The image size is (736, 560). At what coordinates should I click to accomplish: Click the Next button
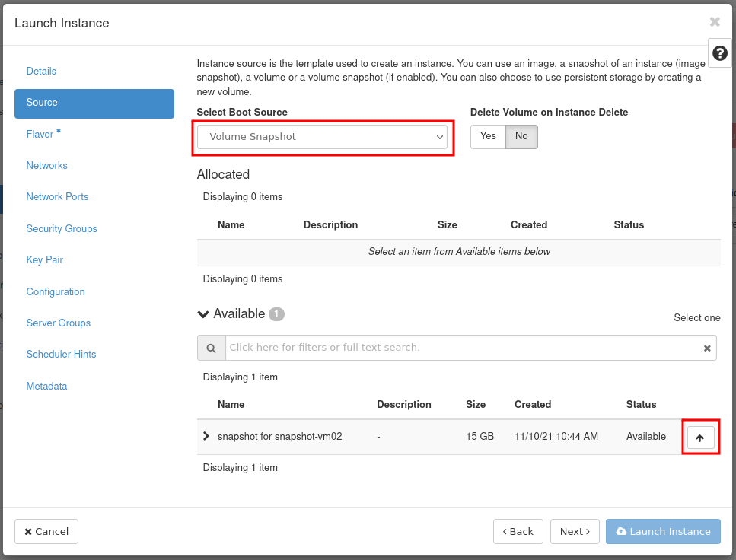pyautogui.click(x=575, y=531)
